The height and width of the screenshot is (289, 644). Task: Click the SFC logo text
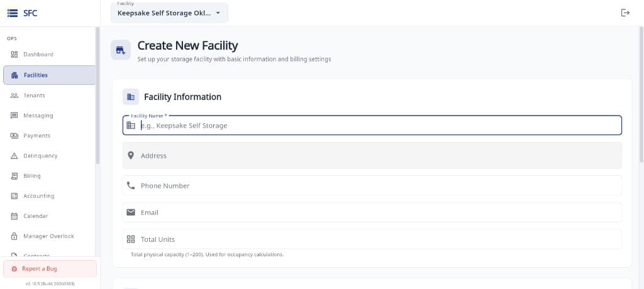[x=30, y=13]
